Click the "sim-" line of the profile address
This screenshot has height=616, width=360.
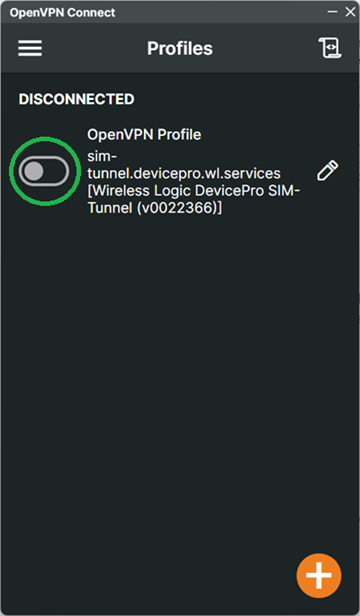(x=102, y=156)
